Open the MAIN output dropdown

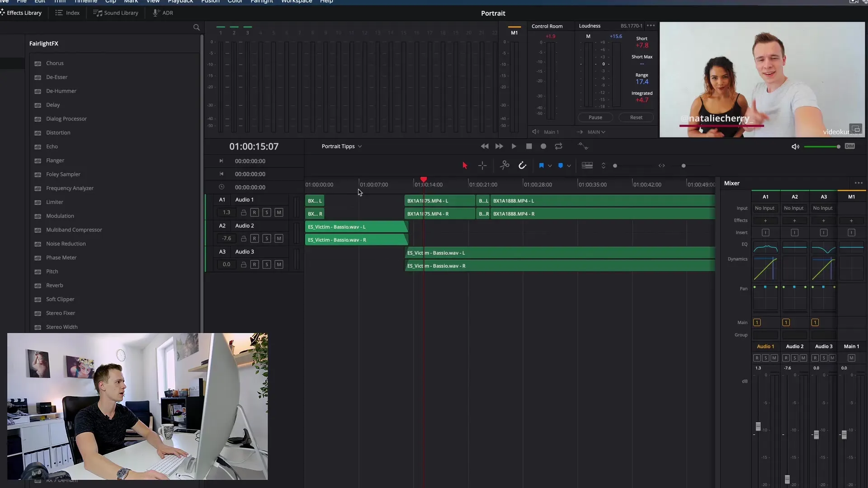pos(596,132)
